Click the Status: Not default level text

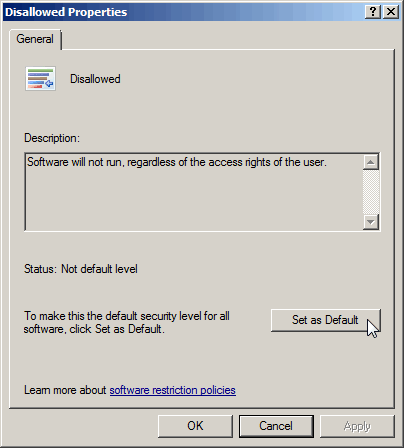click(x=81, y=269)
